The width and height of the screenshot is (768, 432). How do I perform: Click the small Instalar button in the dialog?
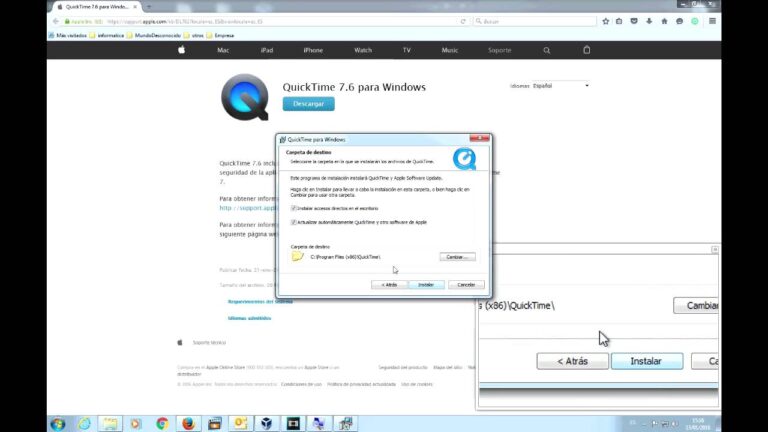426,285
